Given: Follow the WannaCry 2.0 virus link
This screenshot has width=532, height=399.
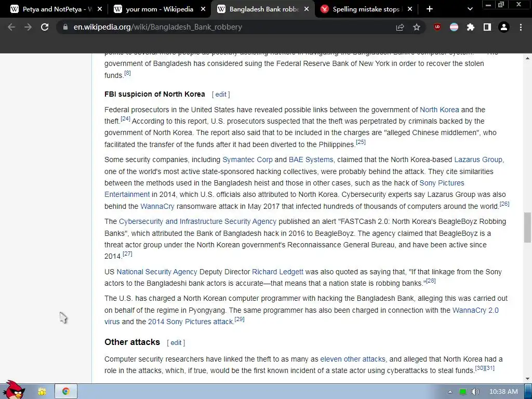Looking at the screenshot, I should coord(475,310).
